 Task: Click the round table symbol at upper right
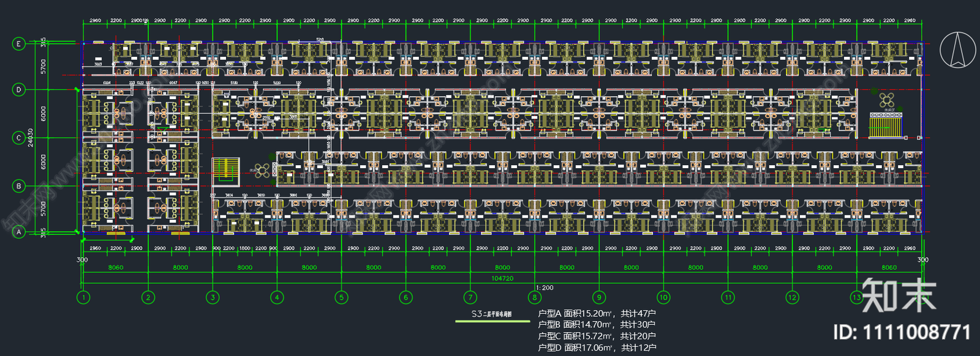pos(886,100)
